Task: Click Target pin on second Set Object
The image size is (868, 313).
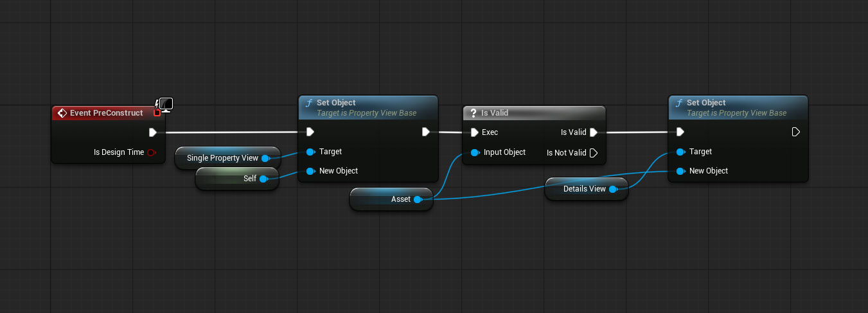Action: click(x=680, y=152)
